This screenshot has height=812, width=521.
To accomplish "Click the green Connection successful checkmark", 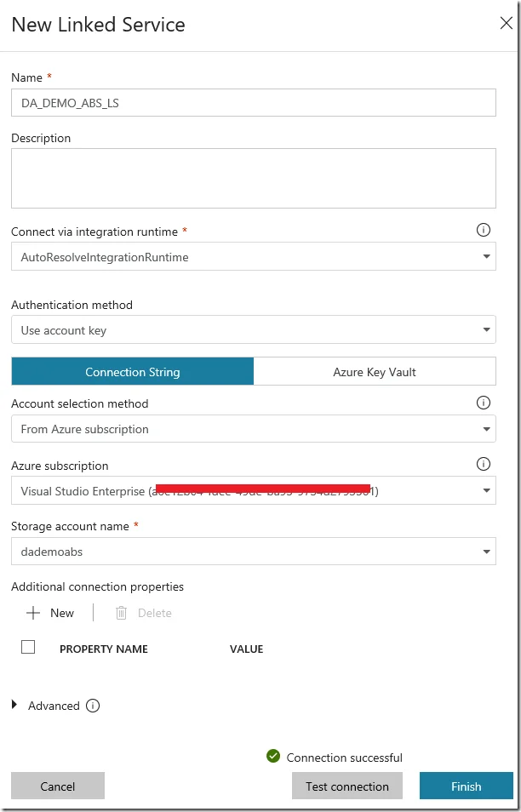I will pyautogui.click(x=273, y=756).
